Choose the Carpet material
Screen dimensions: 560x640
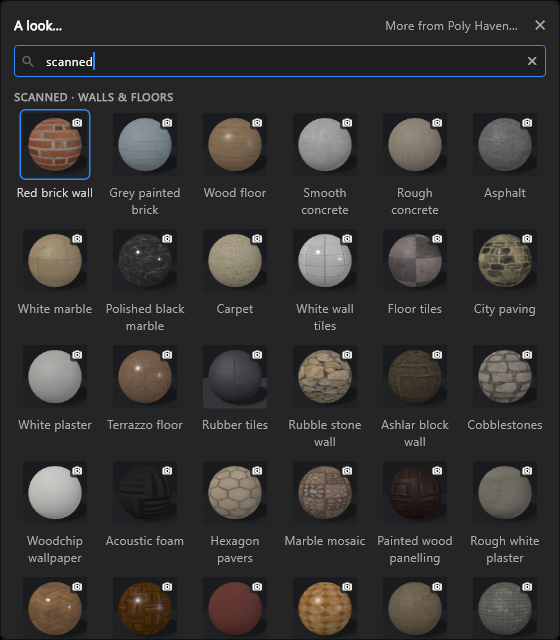pyautogui.click(x=235, y=260)
